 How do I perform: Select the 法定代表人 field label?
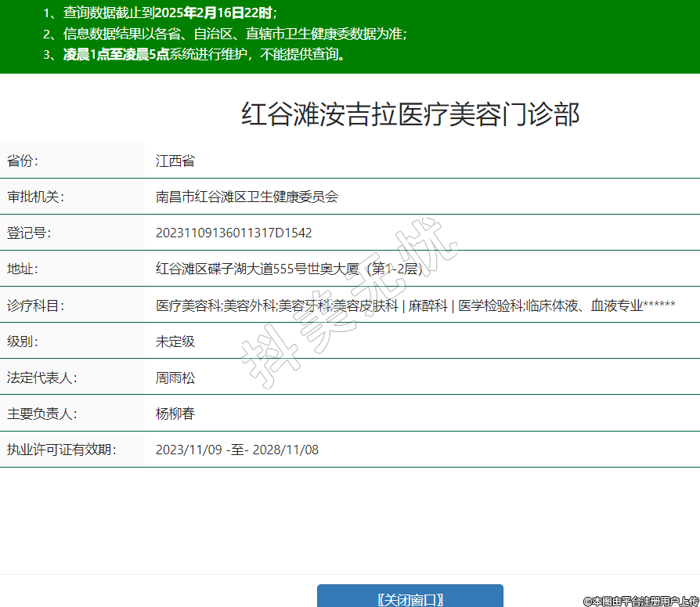(41, 378)
